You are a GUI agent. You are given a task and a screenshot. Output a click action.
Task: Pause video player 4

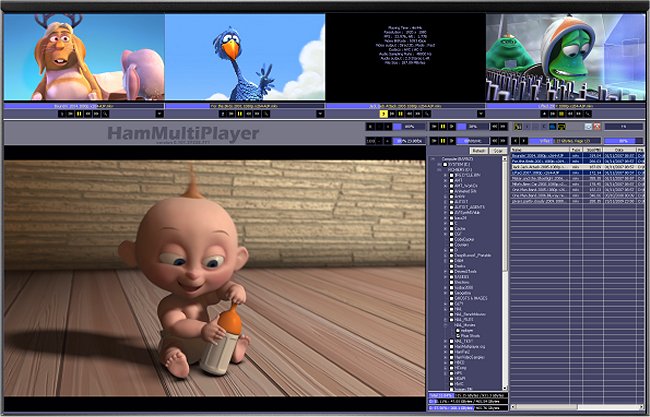[x=561, y=114]
